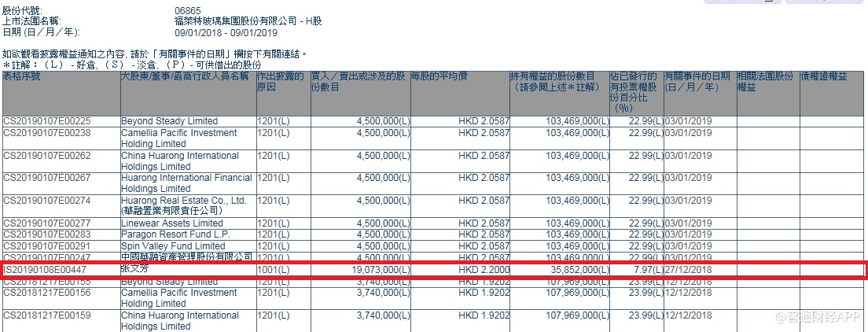Select form serial number CS20190107E00225
This screenshot has width=868, height=332.
(x=47, y=121)
